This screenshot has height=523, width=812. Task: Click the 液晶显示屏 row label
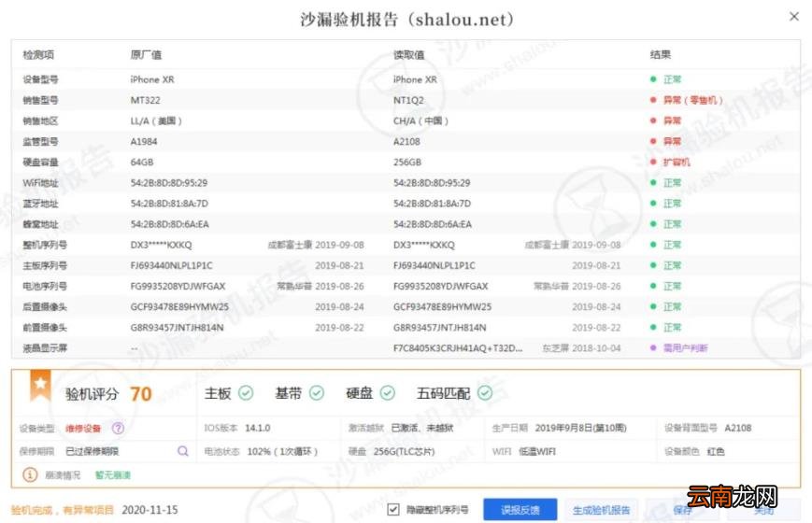tap(45, 348)
